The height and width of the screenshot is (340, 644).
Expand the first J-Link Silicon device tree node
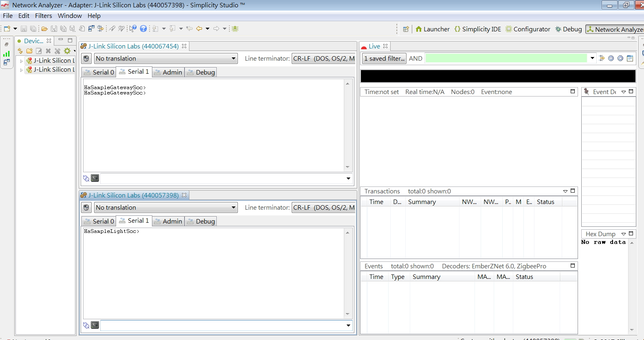coord(21,61)
